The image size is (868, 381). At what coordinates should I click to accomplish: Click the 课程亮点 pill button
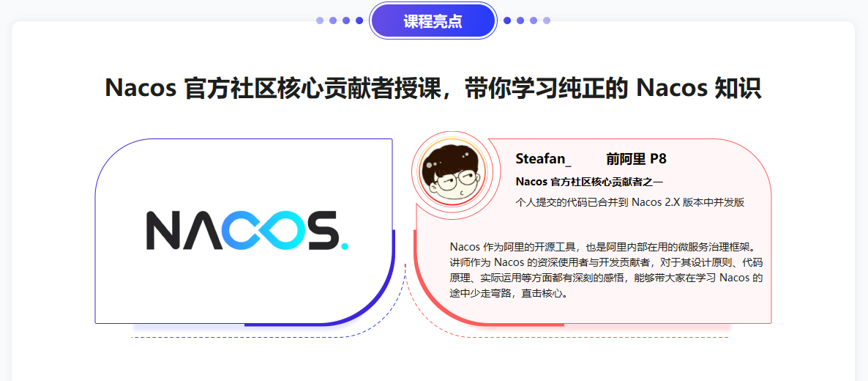point(433,21)
